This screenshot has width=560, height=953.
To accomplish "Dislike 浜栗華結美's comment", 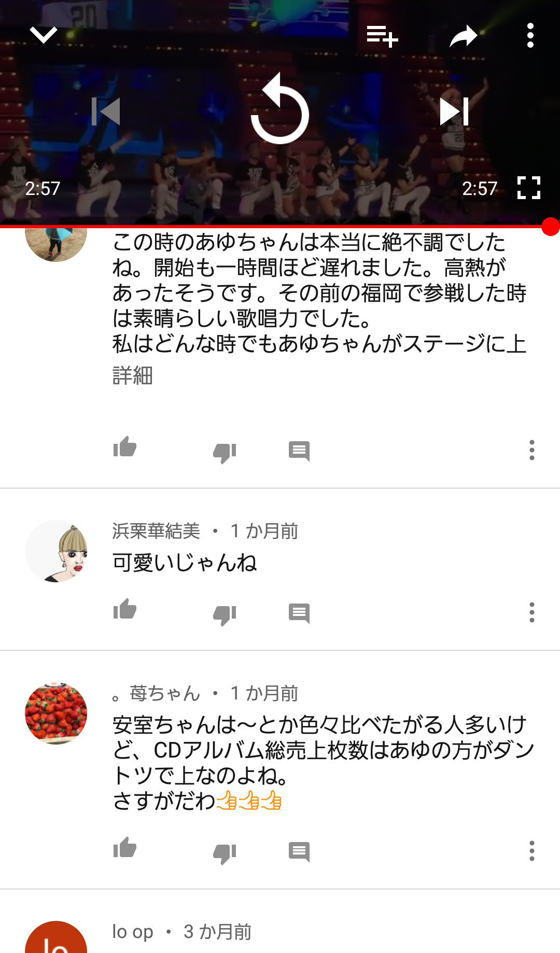I will click(x=225, y=615).
